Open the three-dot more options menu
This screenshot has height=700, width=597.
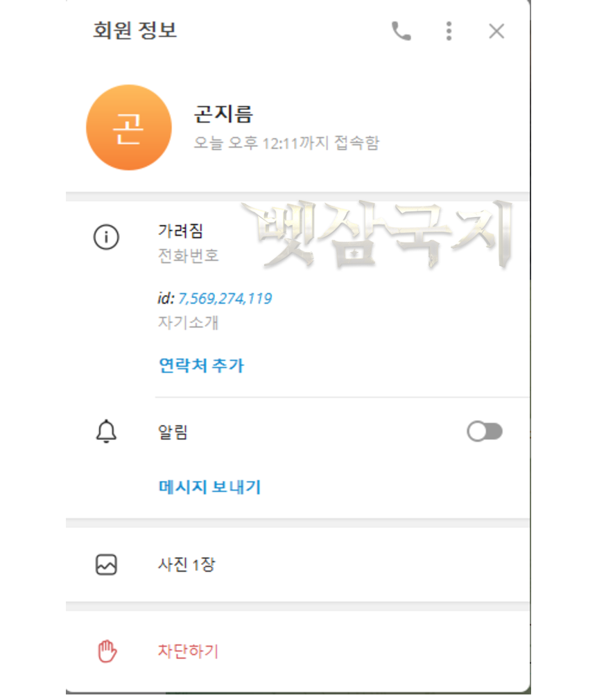(x=449, y=31)
